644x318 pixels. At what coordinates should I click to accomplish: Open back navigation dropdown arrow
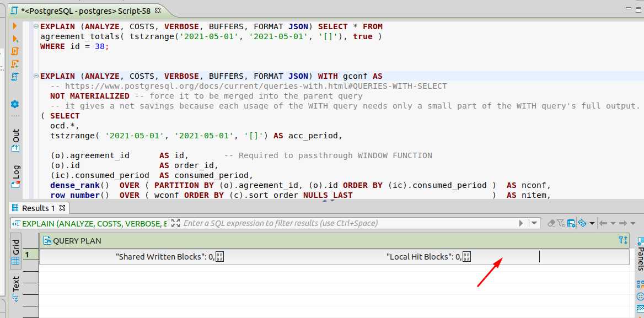point(613,223)
